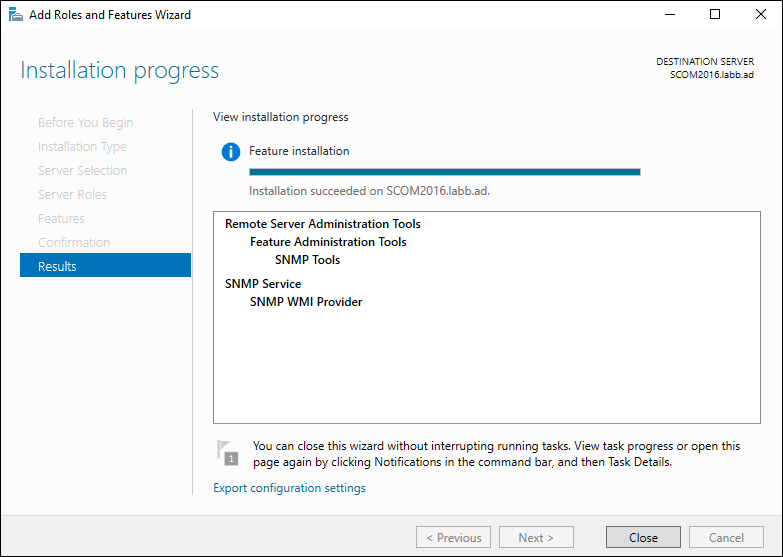The height and width of the screenshot is (557, 783).
Task: Select the SNMP Tools entry
Action: click(x=307, y=260)
